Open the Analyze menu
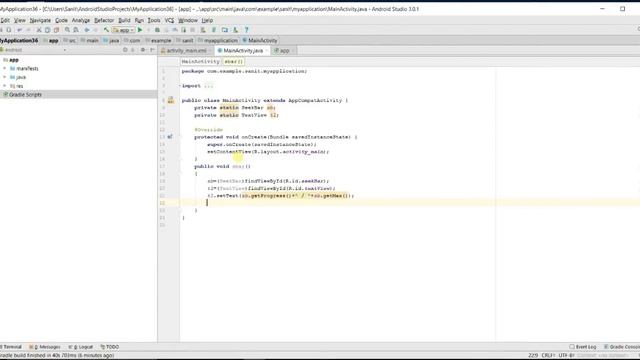Image resolution: width=640 pixels, height=360 pixels. [81, 20]
